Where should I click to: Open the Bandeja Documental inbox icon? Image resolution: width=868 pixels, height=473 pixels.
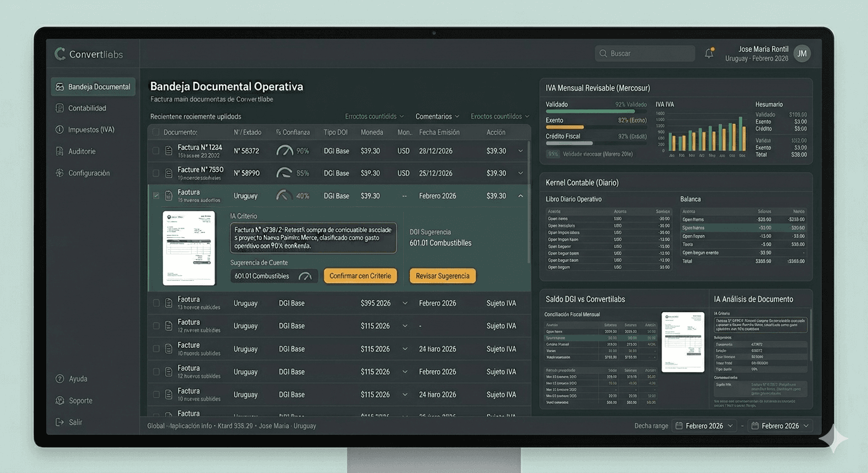[59, 86]
